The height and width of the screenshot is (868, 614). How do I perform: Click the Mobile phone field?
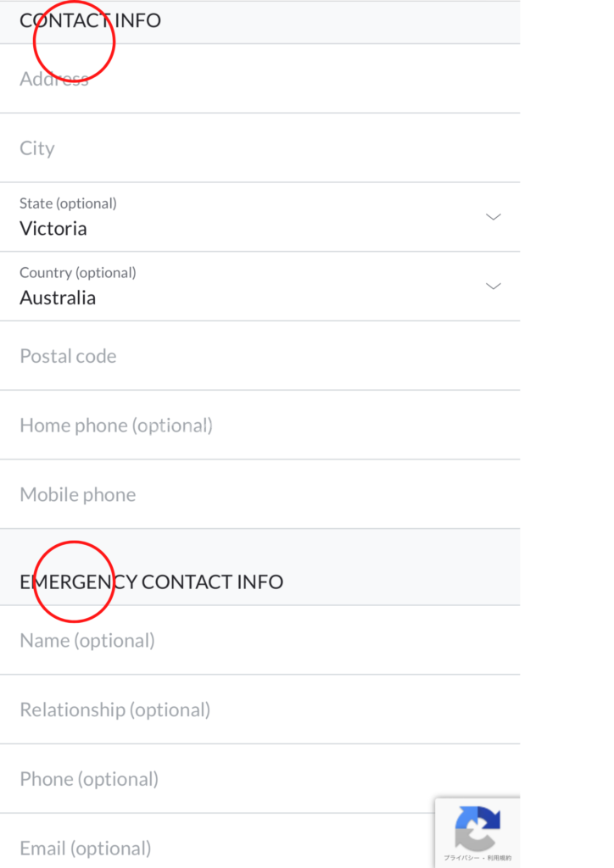tap(254, 495)
